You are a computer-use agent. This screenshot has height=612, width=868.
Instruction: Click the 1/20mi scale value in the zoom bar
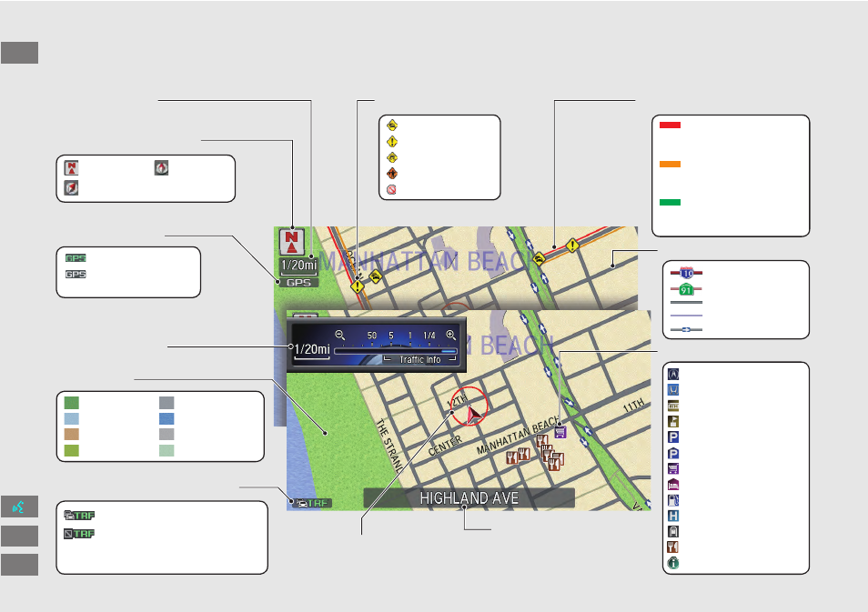(312, 349)
